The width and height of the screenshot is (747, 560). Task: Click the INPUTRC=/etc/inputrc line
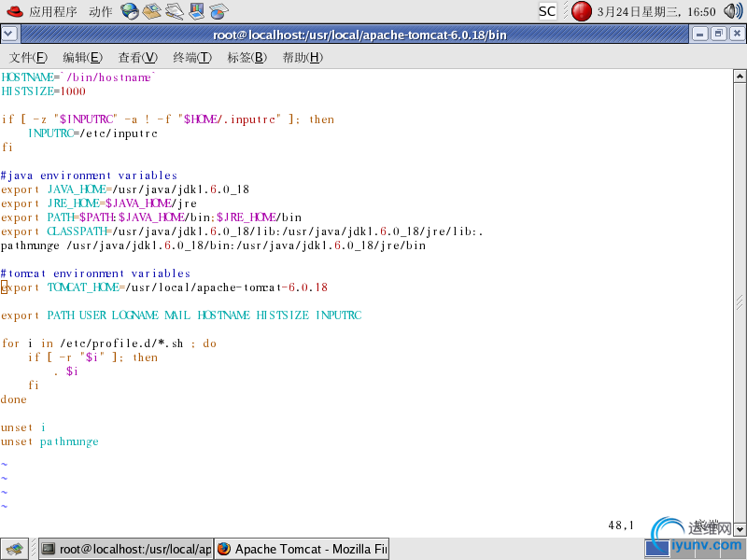92,133
